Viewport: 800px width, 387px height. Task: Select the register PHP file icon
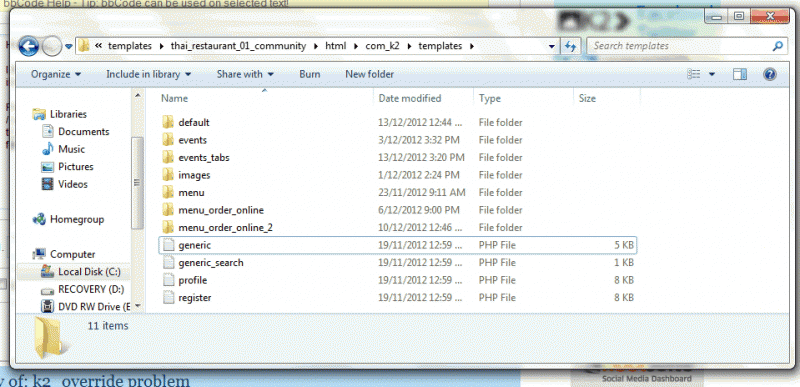[x=169, y=297]
